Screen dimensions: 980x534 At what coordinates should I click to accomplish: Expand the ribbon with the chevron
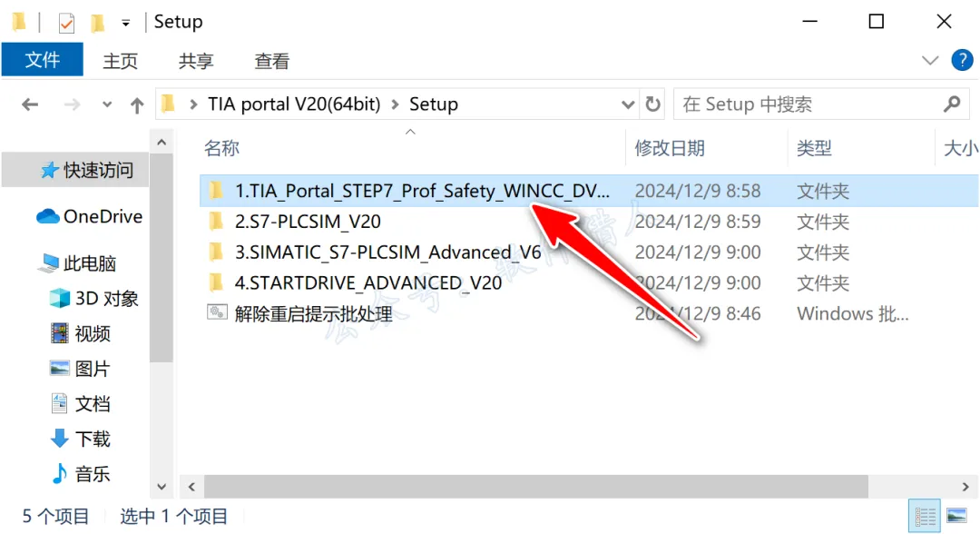tap(930, 61)
